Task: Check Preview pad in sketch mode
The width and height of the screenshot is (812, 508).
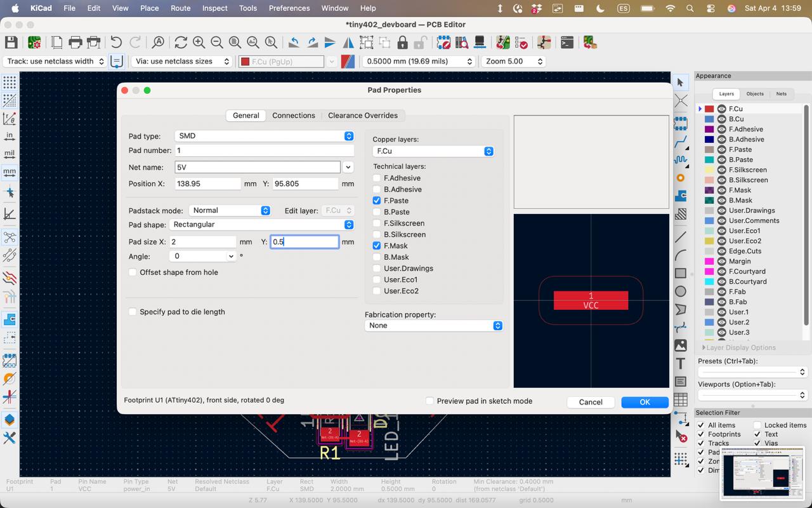Action: [x=429, y=401]
